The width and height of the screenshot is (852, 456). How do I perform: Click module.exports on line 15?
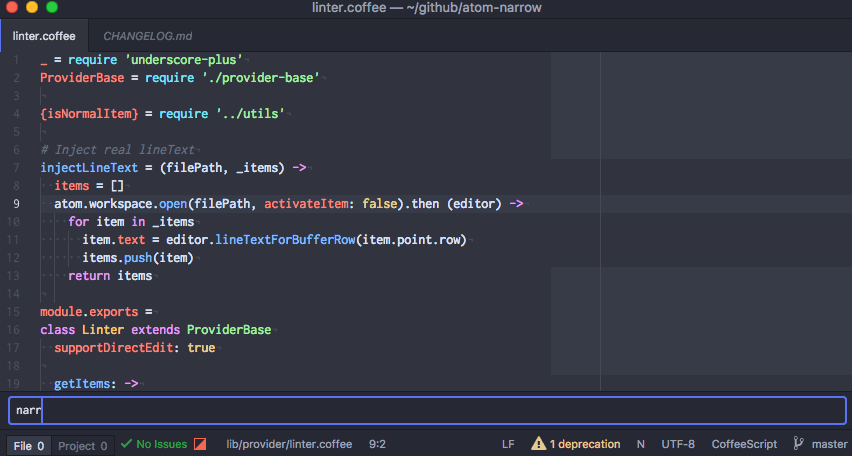tap(89, 312)
